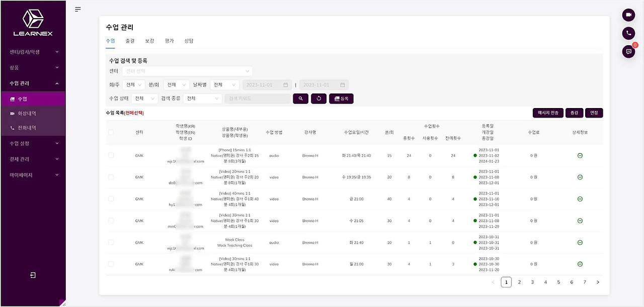Click the end date input field
The height and width of the screenshot is (307, 644).
click(324, 85)
